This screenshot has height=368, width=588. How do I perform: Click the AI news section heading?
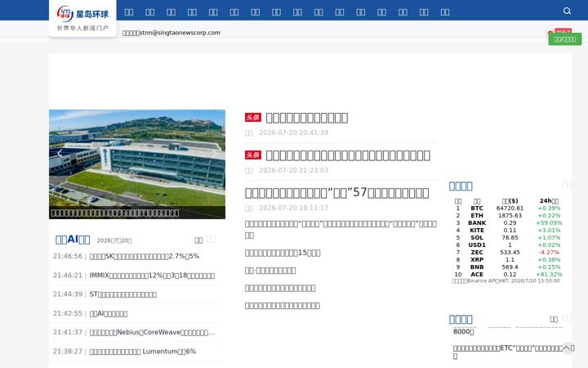click(x=73, y=240)
